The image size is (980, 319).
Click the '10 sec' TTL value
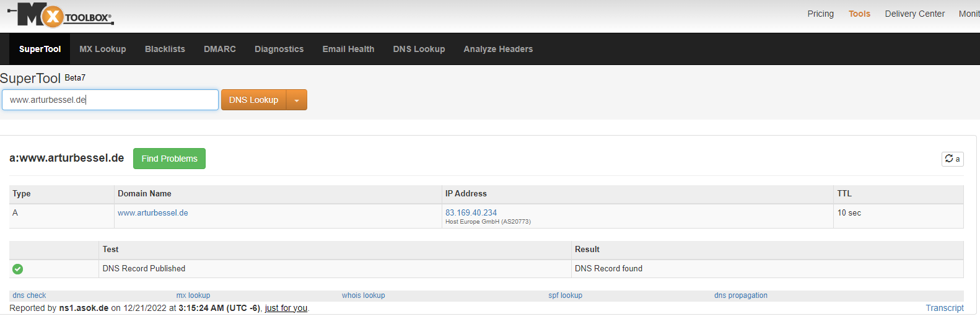click(x=849, y=212)
